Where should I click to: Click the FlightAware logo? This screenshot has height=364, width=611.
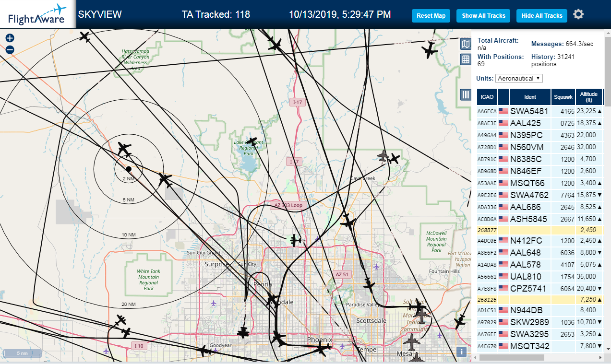(37, 14)
